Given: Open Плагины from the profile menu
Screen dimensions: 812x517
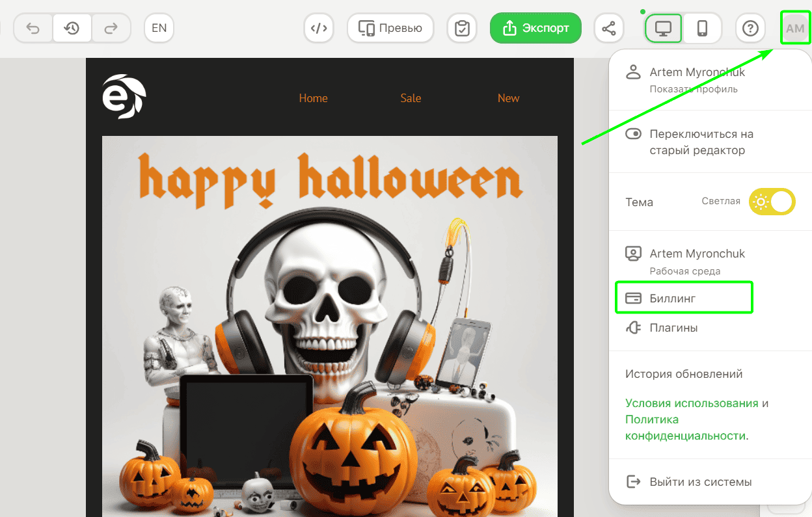Looking at the screenshot, I should coord(673,328).
